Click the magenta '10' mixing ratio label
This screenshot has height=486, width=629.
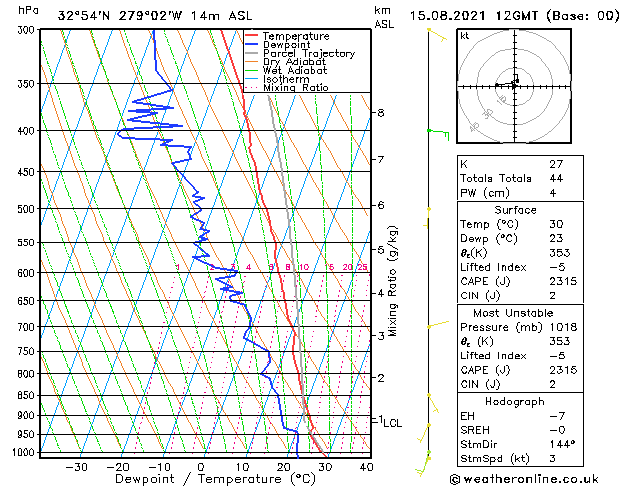point(304,267)
